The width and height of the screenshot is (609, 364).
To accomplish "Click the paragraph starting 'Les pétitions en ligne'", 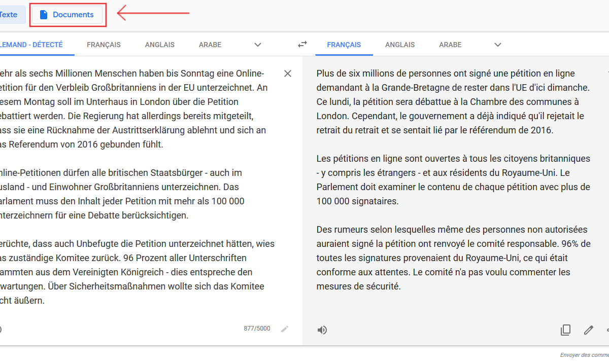I will point(453,180).
